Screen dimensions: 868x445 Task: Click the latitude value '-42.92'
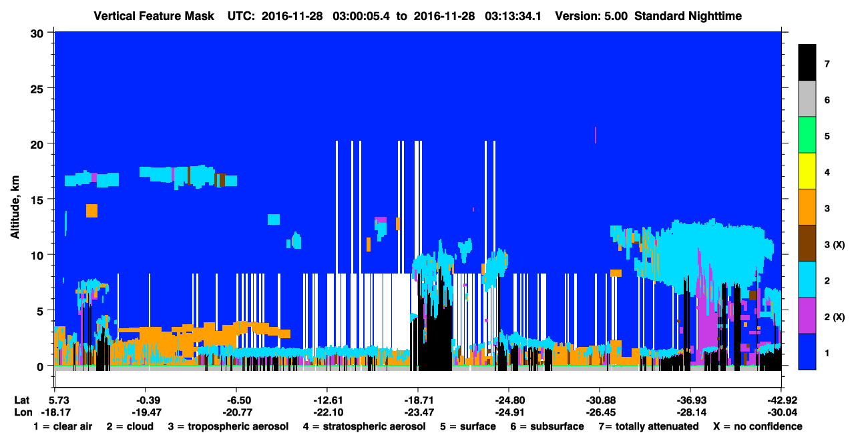(x=781, y=400)
